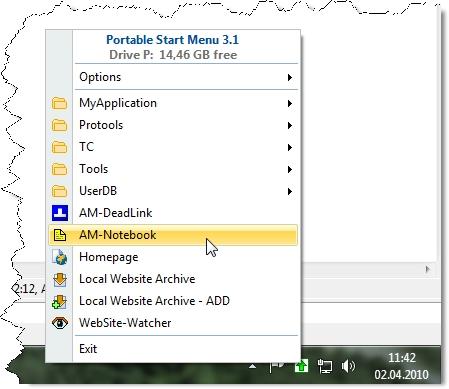The width and height of the screenshot is (449, 389).
Task: Click the green arrow tray icon
Action: coord(301,366)
